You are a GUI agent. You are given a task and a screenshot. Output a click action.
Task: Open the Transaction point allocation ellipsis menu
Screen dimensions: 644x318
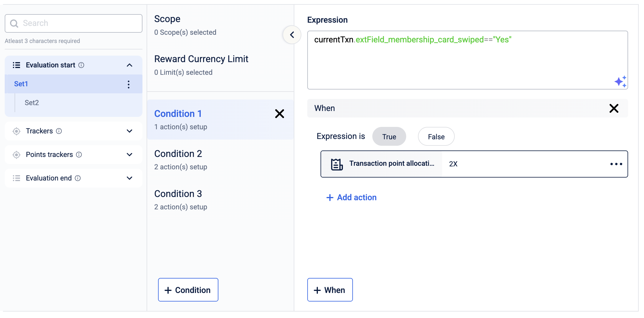616,164
